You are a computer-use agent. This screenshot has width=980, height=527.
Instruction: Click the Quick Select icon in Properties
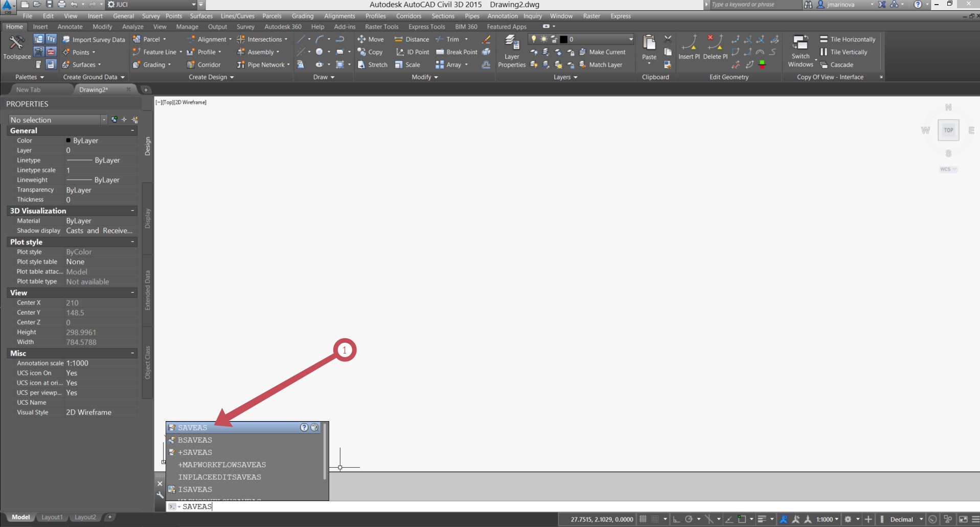point(135,120)
